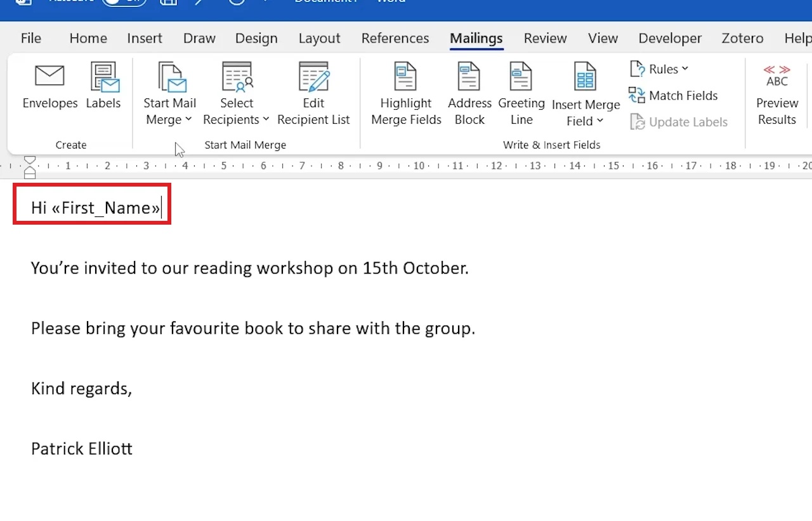This screenshot has width=812, height=521.
Task: Open the Envelopes tool
Action: coord(50,86)
